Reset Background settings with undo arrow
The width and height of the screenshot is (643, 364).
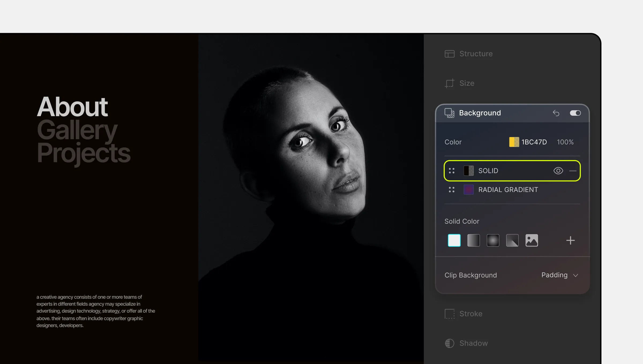(556, 113)
